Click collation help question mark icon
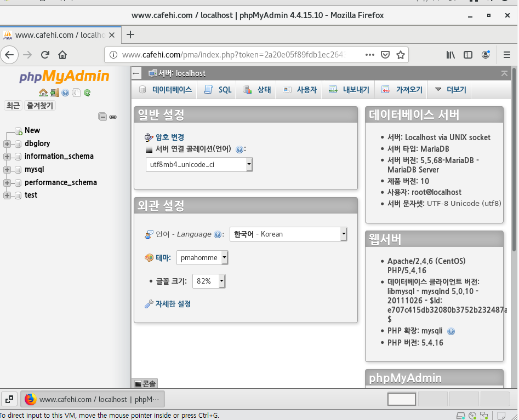 (x=239, y=149)
